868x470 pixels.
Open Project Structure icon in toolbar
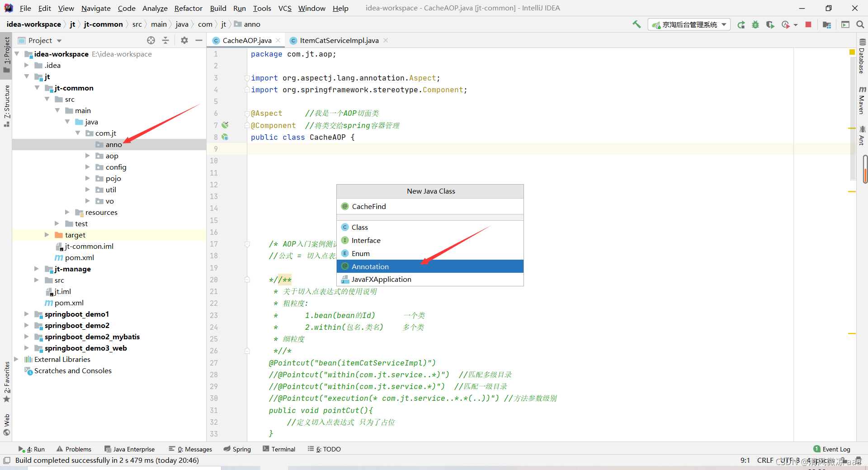pos(827,24)
